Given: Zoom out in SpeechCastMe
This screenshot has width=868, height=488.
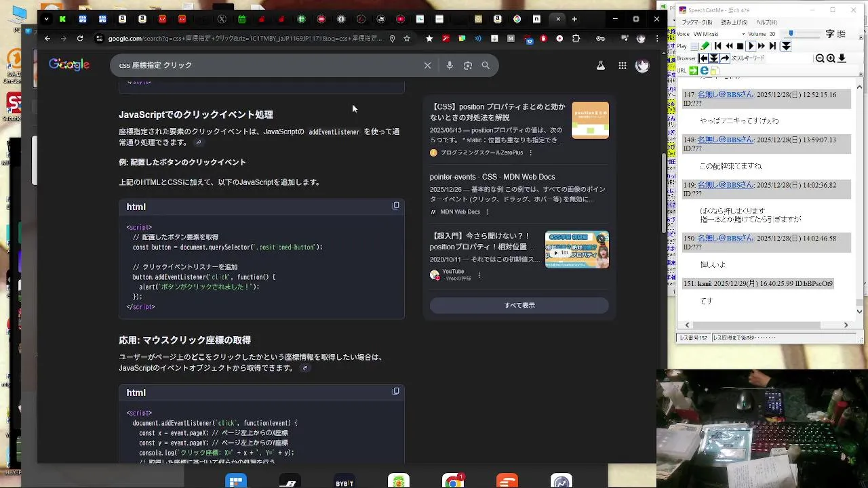Looking at the screenshot, I should (x=820, y=59).
